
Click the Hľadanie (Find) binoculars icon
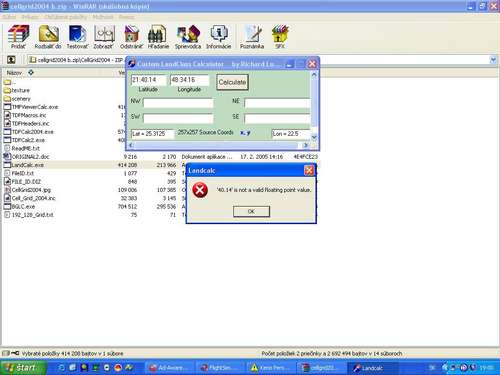coord(158,37)
